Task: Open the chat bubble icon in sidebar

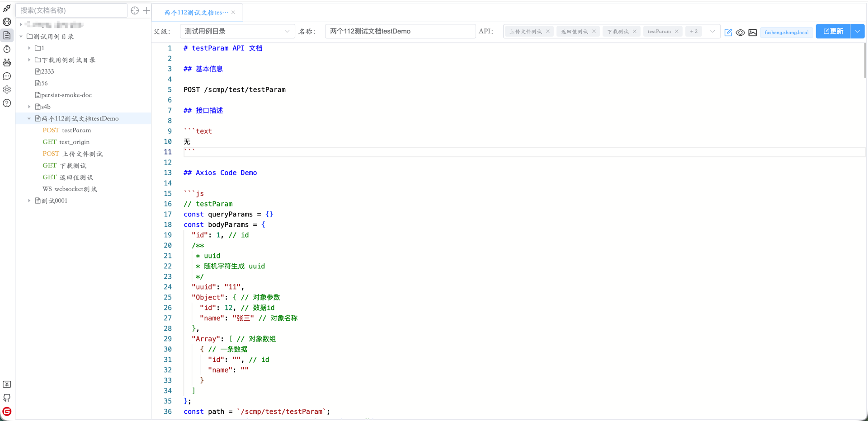Action: point(7,76)
